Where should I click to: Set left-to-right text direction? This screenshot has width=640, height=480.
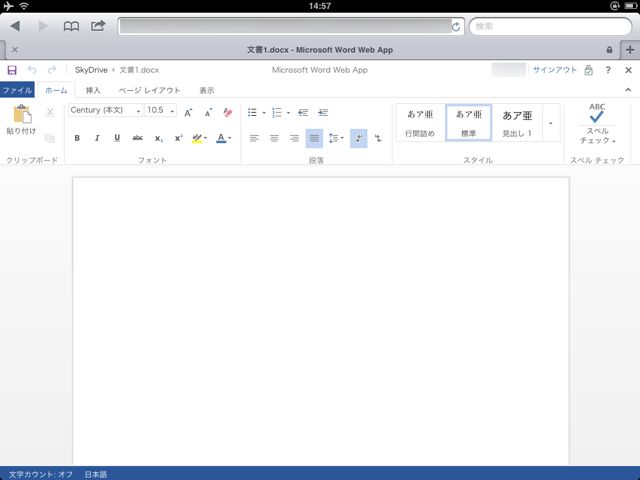click(358, 138)
